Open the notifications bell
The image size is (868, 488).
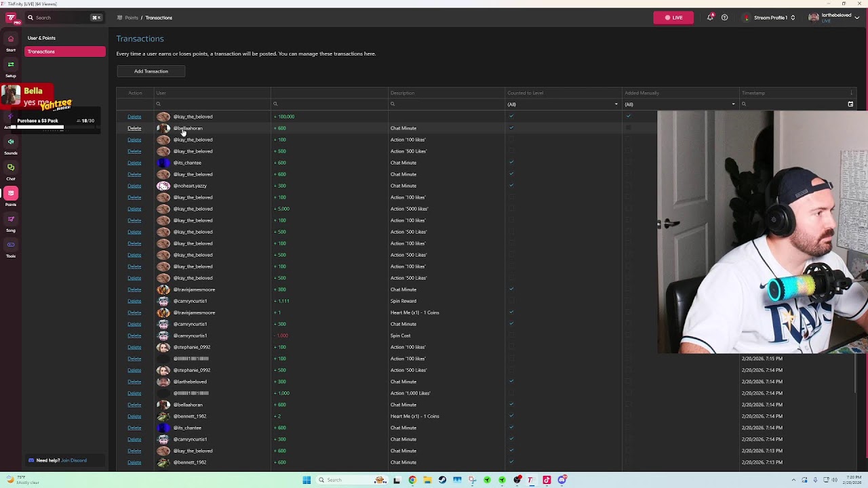[x=710, y=18]
